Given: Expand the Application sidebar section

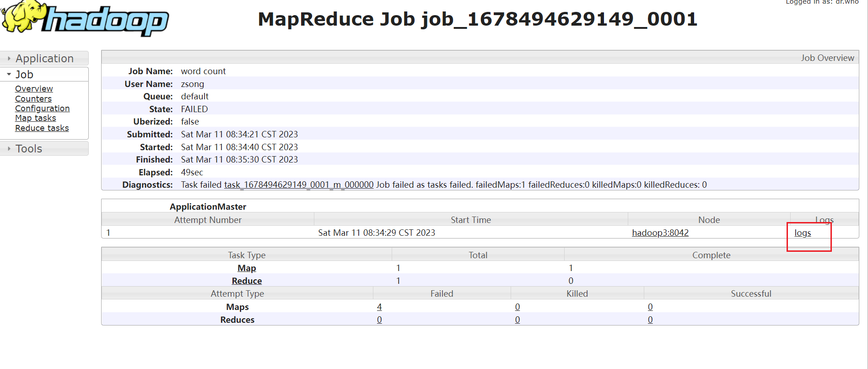Looking at the screenshot, I should click(44, 58).
